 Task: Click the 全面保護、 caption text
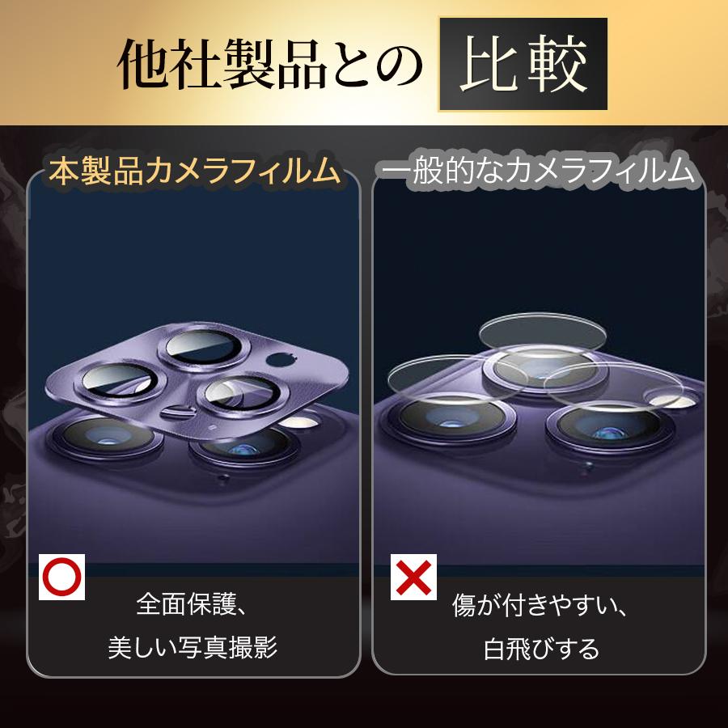pyautogui.click(x=191, y=604)
